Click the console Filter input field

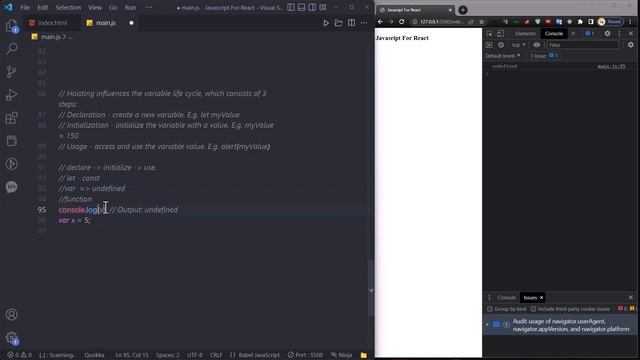click(582, 45)
